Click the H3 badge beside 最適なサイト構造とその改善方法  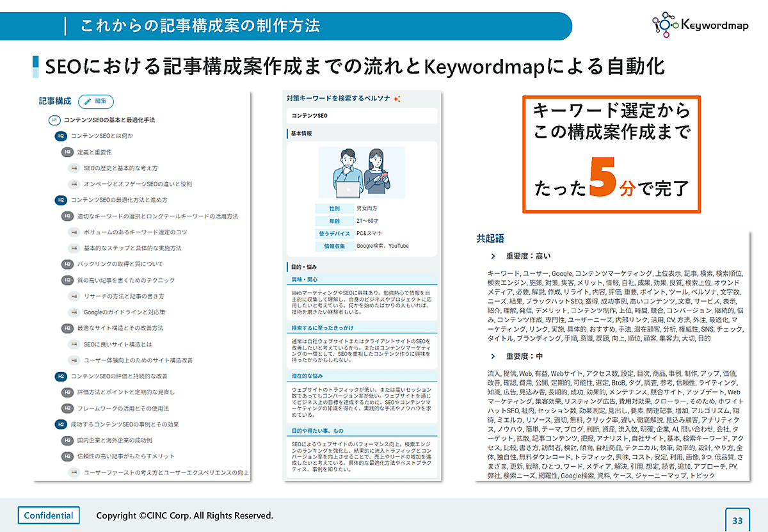(67, 328)
